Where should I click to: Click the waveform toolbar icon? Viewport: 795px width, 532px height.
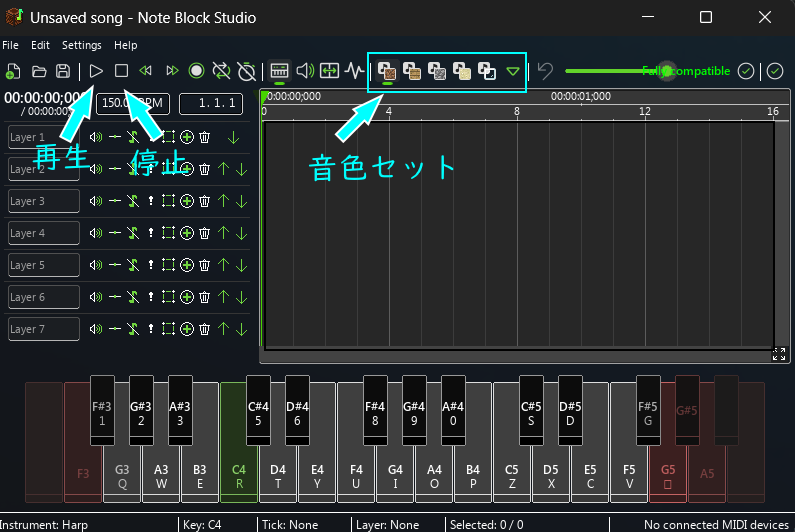(x=354, y=70)
